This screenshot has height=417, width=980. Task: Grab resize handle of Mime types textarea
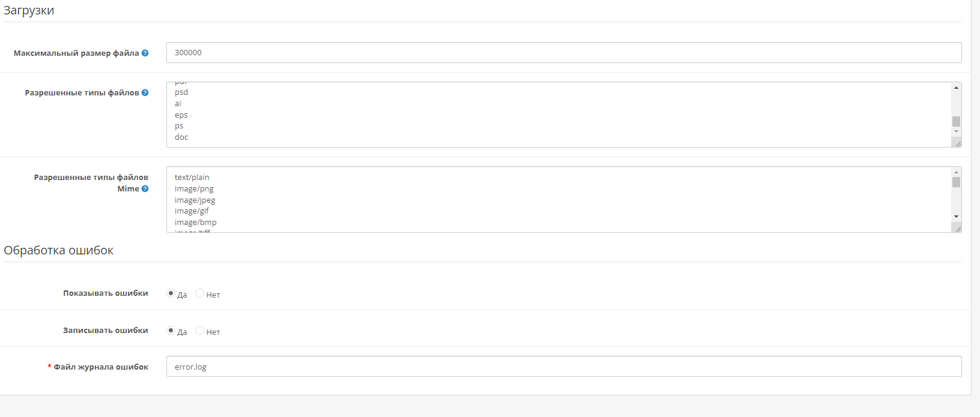tap(957, 228)
